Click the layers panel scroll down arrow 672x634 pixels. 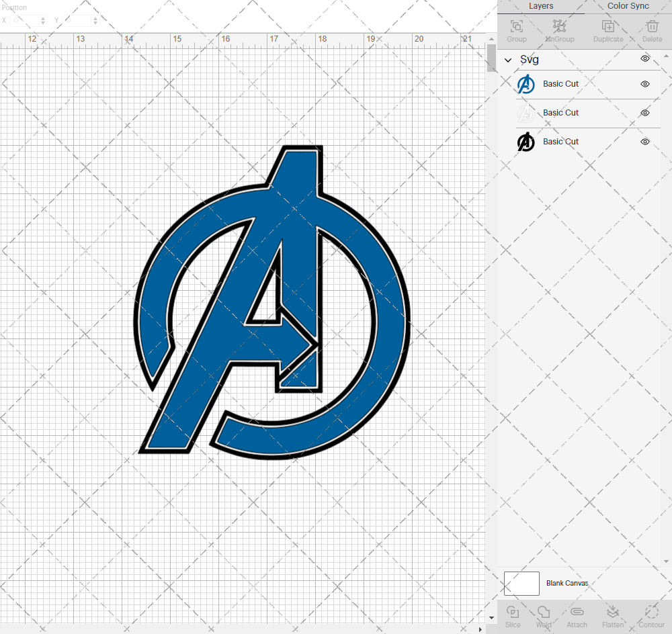pos(665,561)
